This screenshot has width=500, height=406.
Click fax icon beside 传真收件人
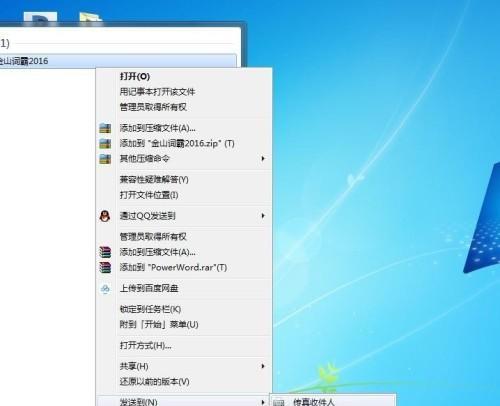(279, 403)
